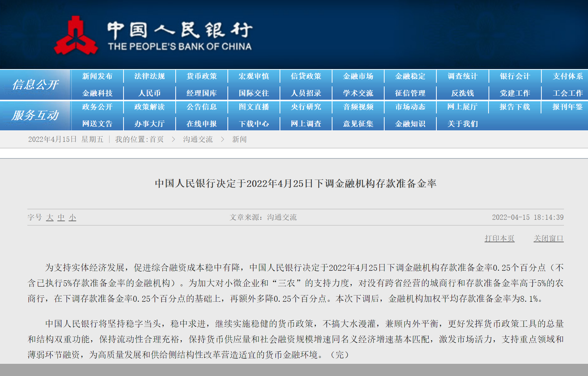The width and height of the screenshot is (588, 376).
Task: Click the 政务公开 link
Action: [97, 107]
